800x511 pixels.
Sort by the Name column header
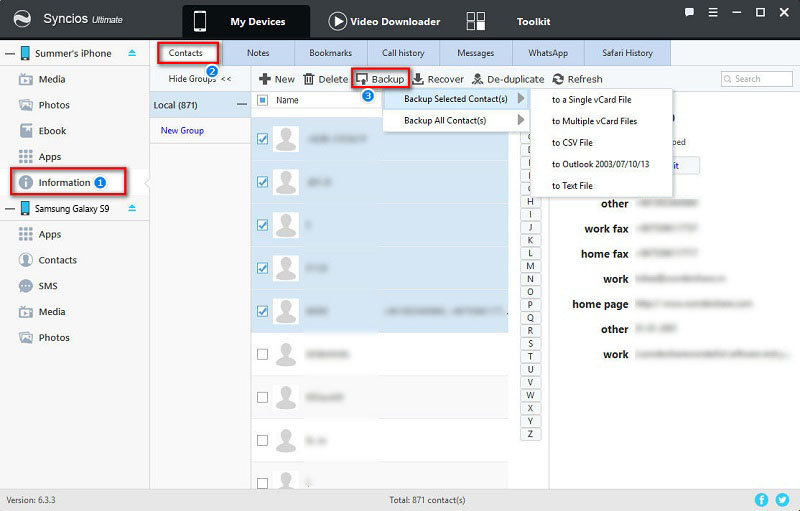click(287, 100)
